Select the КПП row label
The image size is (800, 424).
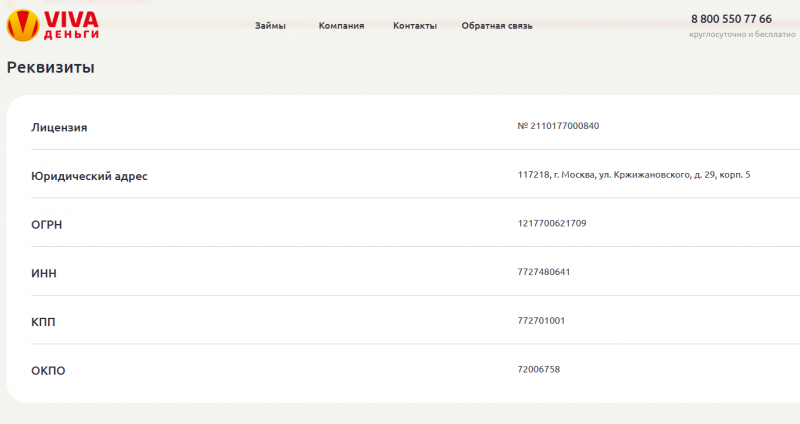45,322
